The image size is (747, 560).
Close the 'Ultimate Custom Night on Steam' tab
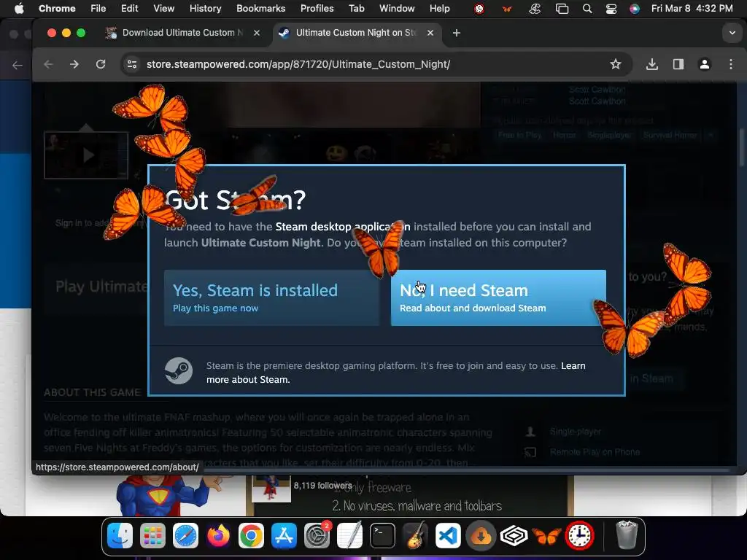click(430, 33)
